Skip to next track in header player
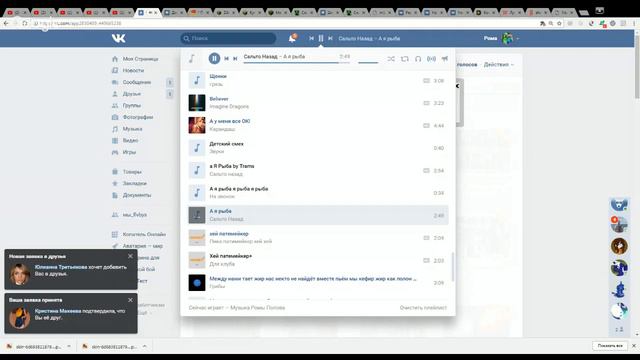The width and height of the screenshot is (640, 360). click(x=330, y=38)
